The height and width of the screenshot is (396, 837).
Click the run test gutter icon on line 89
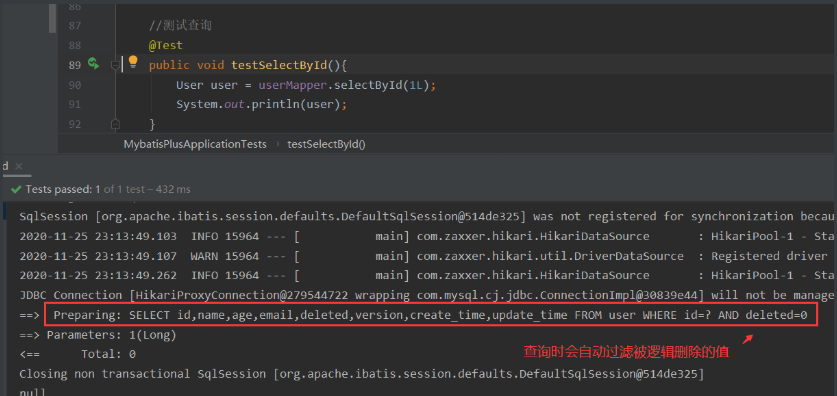pyautogui.click(x=93, y=64)
